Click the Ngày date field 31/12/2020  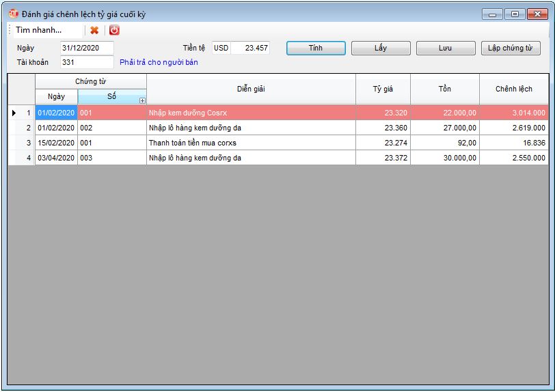[86, 48]
